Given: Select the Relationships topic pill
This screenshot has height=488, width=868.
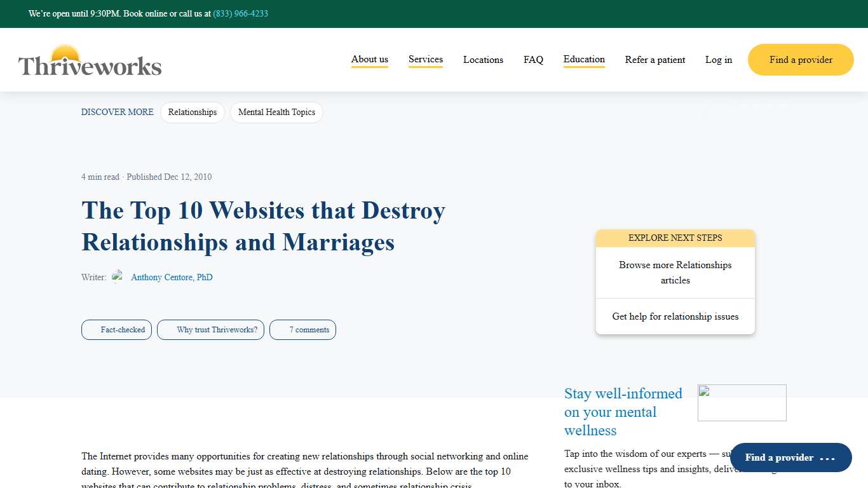Looking at the screenshot, I should [193, 112].
